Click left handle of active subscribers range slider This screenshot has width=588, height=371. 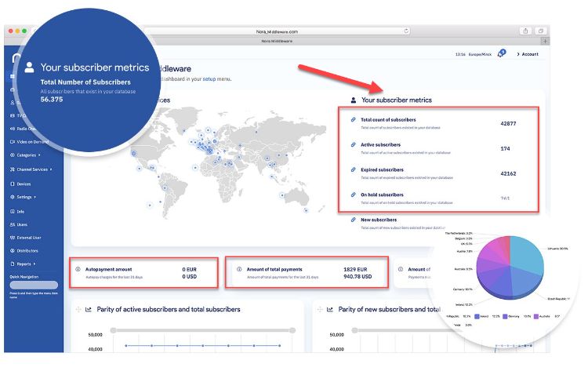tap(113, 330)
